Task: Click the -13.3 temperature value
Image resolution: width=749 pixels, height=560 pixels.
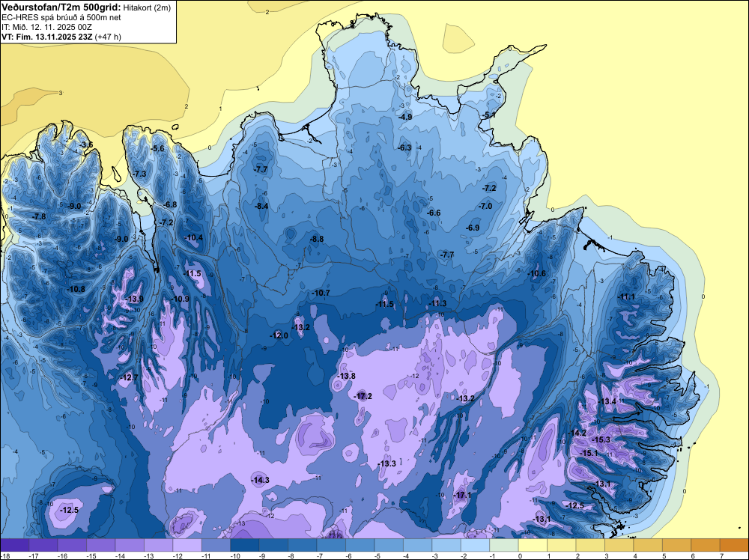Action: (387, 463)
